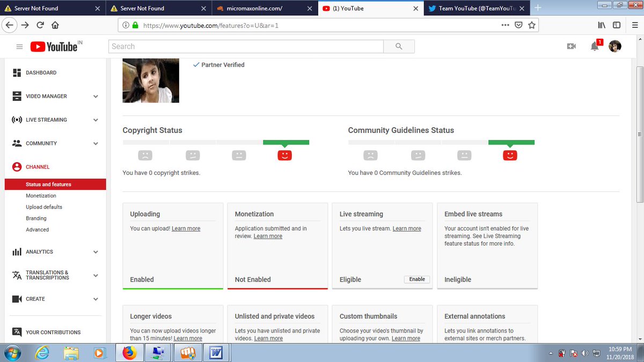Close the (1) YouTube tab
644x362 pixels.
(416, 9)
